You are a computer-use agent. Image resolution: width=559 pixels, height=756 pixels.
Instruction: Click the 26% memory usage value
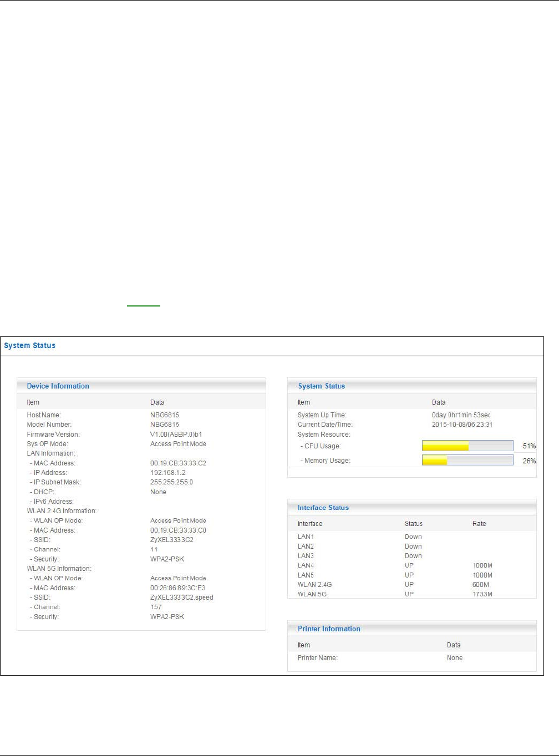point(529,461)
